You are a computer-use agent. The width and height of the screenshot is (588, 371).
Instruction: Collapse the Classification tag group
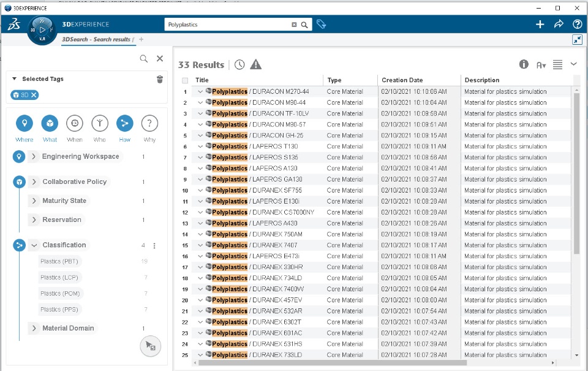click(34, 245)
